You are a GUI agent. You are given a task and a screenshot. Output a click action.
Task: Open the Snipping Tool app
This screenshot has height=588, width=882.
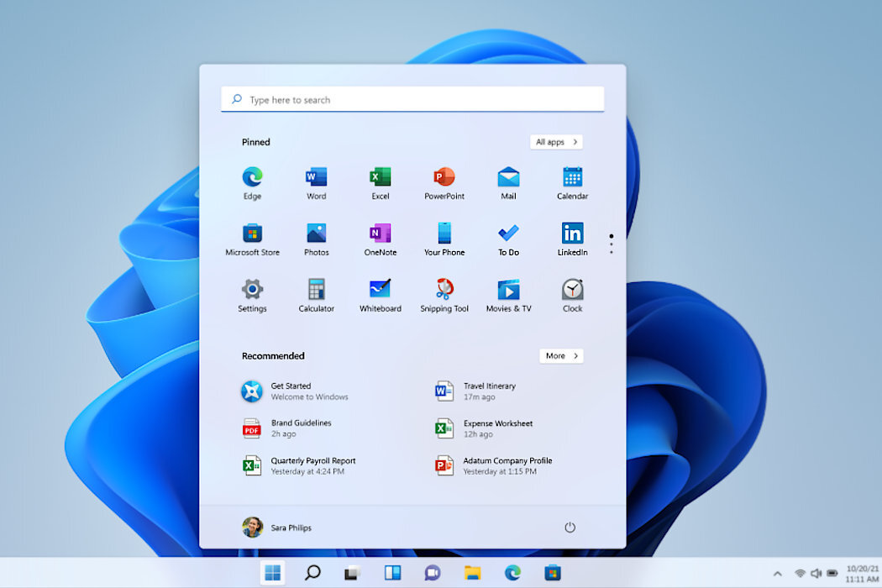(x=444, y=290)
